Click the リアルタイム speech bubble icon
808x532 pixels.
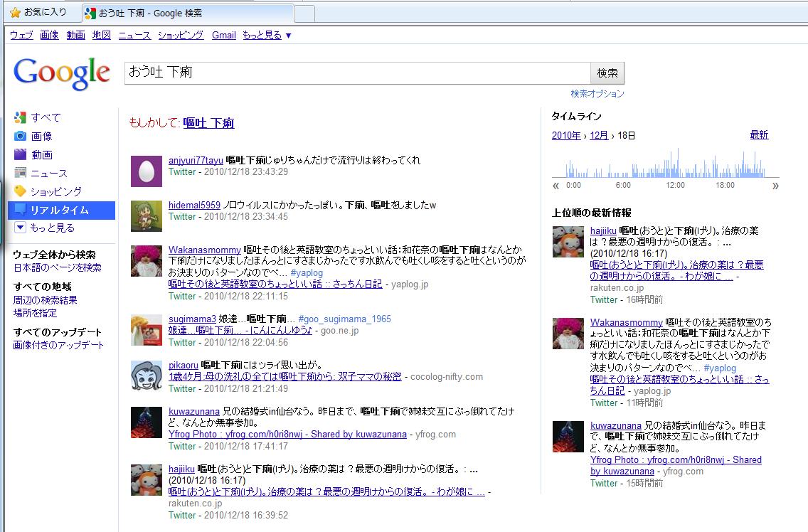[x=20, y=209]
